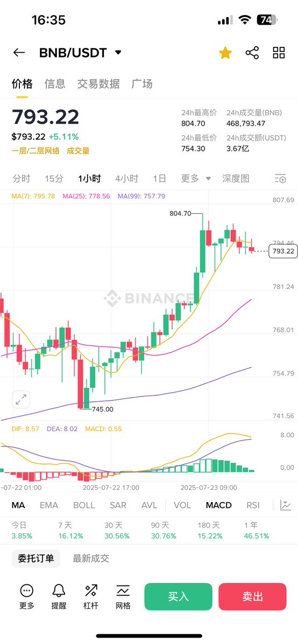
Task: Tap the MACD: 0.55 value
Action: [104, 429]
